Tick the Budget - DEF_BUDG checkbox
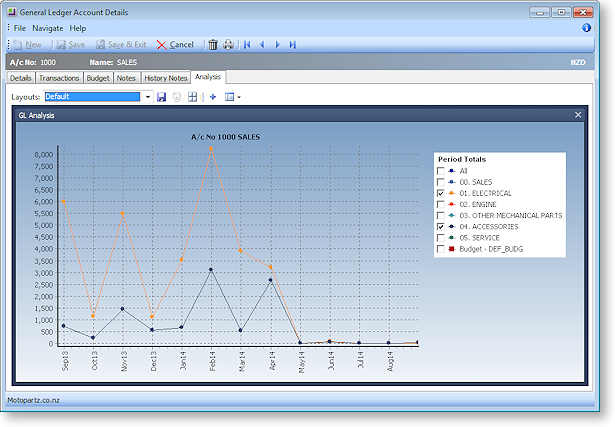 point(441,249)
